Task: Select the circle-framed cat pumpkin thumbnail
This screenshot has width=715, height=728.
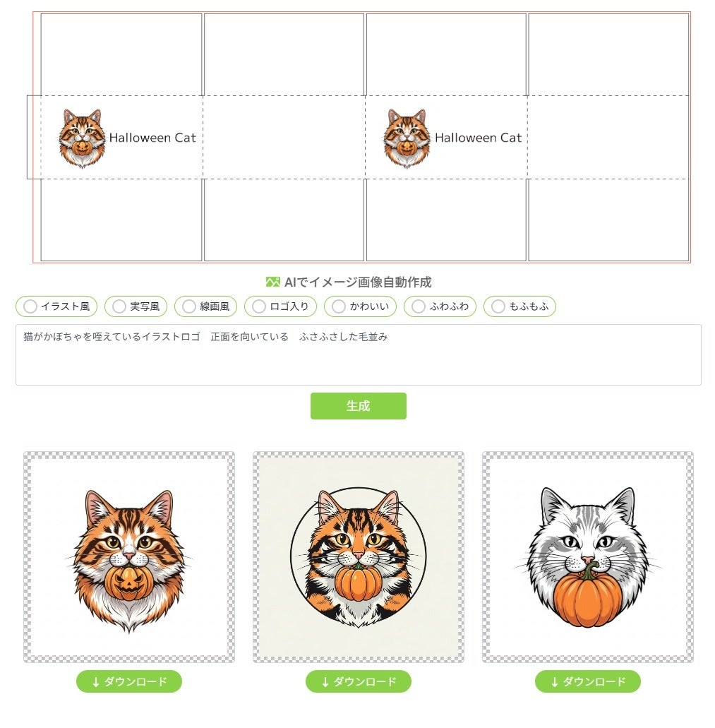Action: (358, 556)
